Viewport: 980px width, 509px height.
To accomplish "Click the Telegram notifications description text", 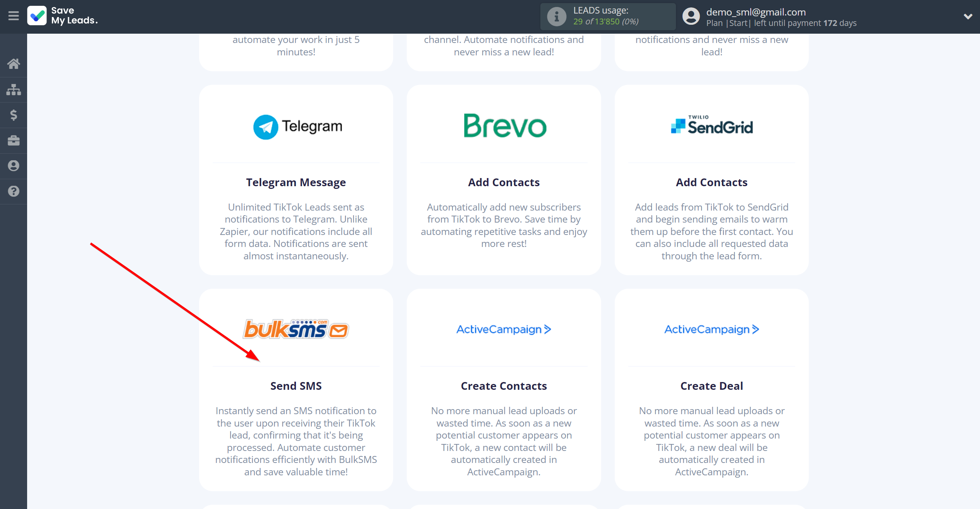I will coord(296,231).
